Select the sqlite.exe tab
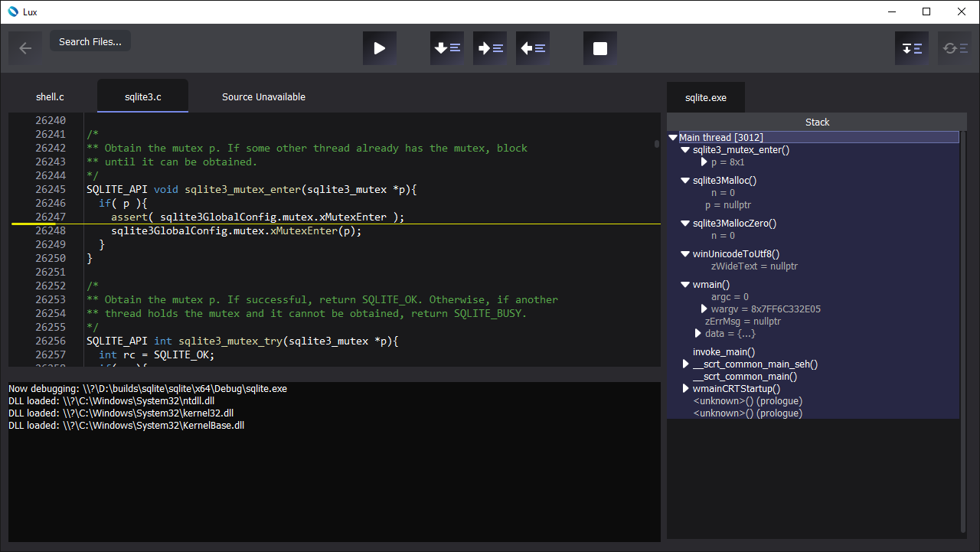Viewport: 980px width, 552px height. [x=706, y=98]
